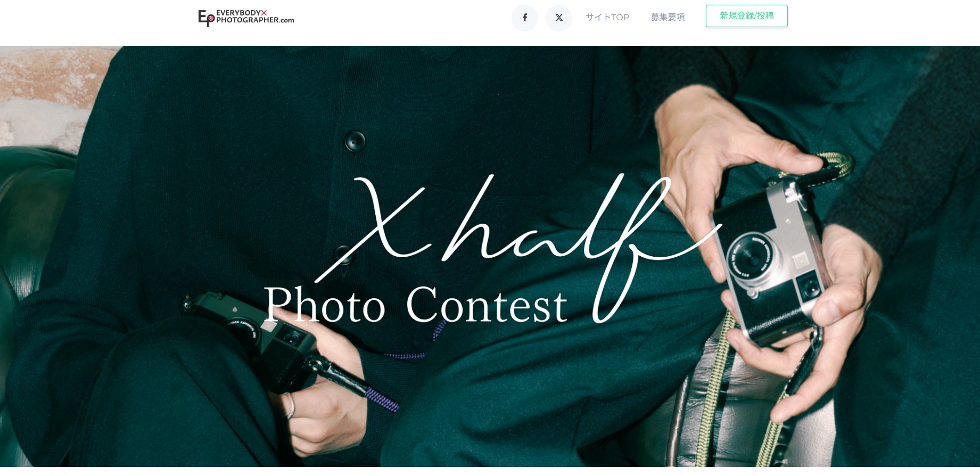Click the "Photo Contest" heading text
The image size is (980, 475).
point(416,305)
